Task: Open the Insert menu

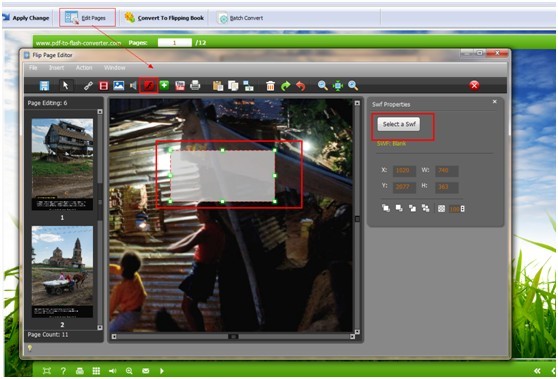Action: [x=57, y=68]
